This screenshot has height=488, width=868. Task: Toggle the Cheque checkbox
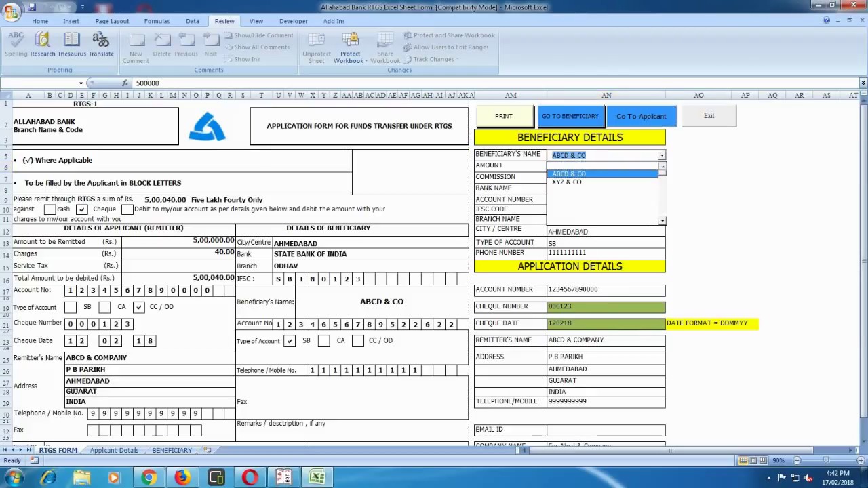coord(81,209)
